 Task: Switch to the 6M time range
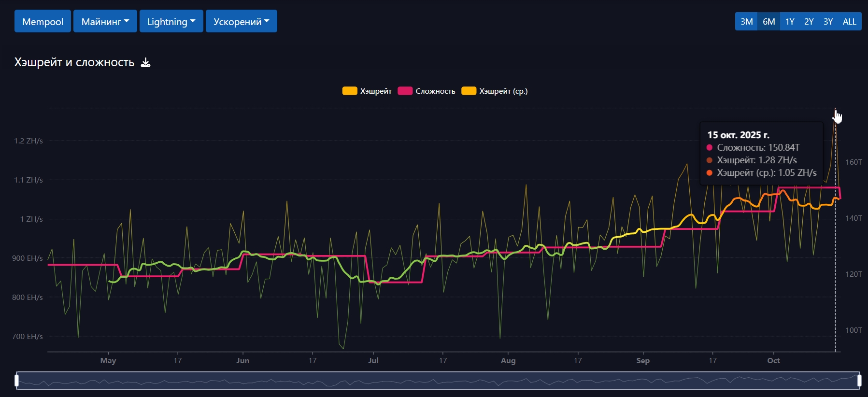(x=768, y=22)
